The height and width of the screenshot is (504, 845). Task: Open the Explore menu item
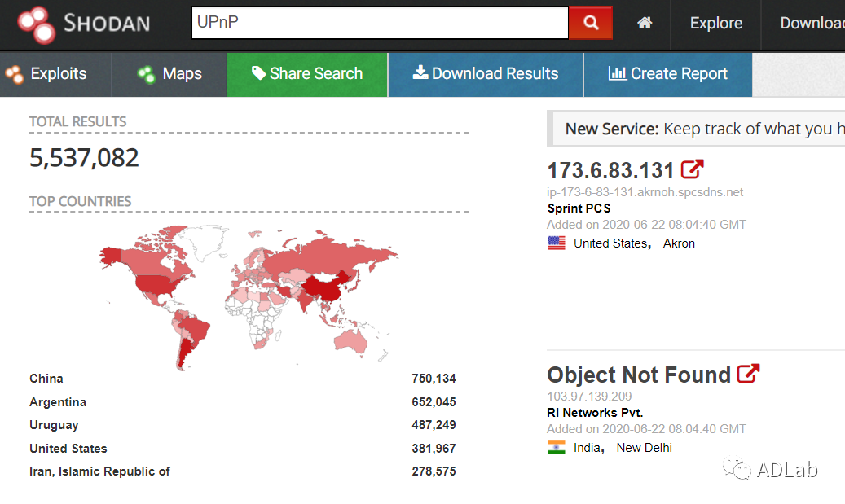715,24
